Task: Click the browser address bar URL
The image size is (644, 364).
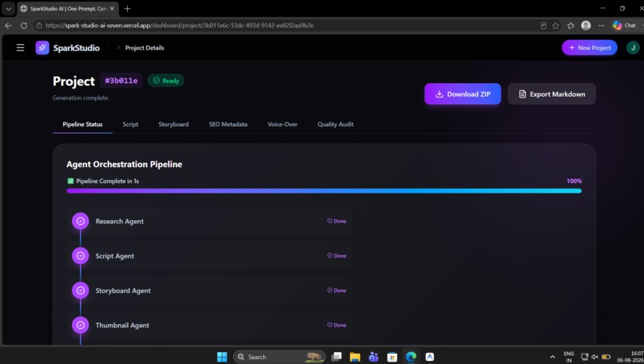Action: click(180, 26)
